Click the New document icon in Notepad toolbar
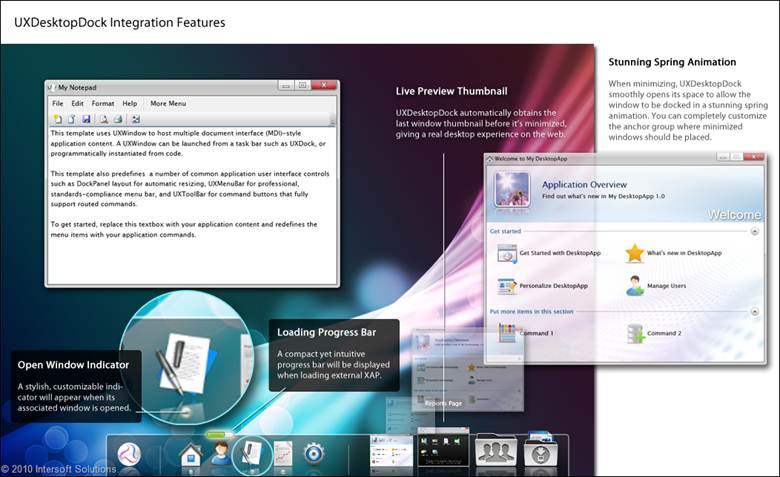This screenshot has height=477, width=780. (x=58, y=119)
